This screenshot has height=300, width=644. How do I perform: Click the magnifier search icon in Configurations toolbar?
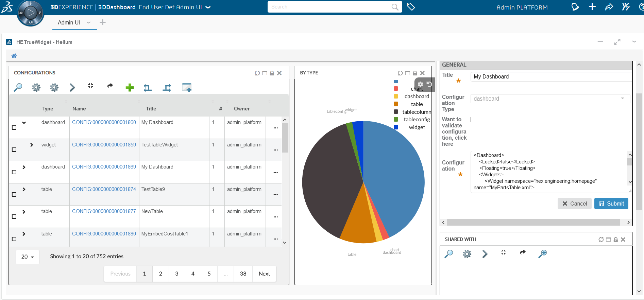[x=18, y=88]
